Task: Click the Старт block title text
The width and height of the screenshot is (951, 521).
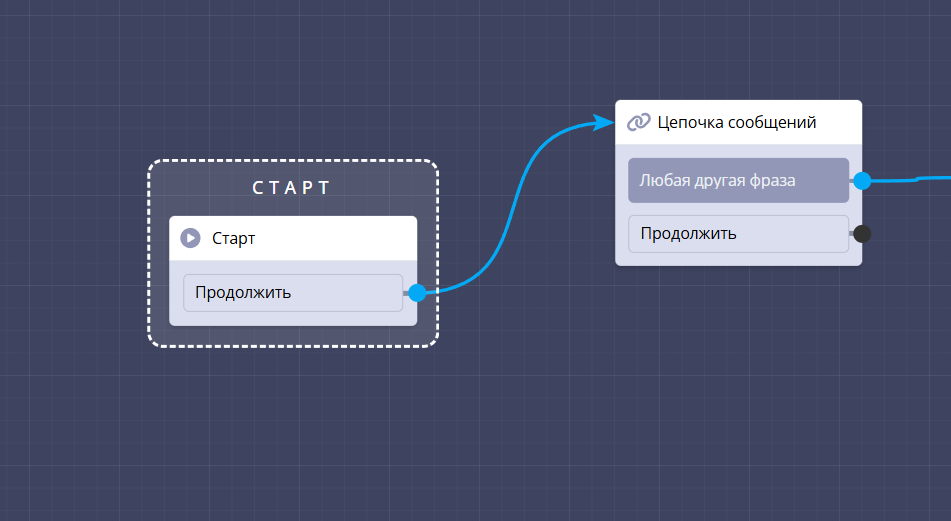Action: click(234, 239)
